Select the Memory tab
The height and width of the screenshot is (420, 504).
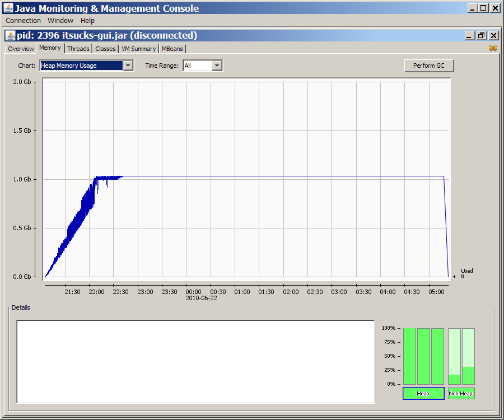point(50,48)
